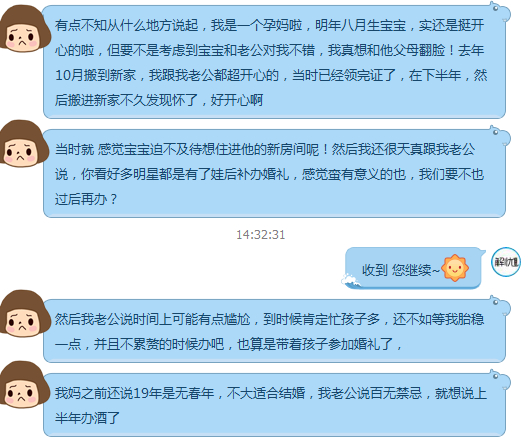Select the message about 19年是无春年

[x=274, y=405]
